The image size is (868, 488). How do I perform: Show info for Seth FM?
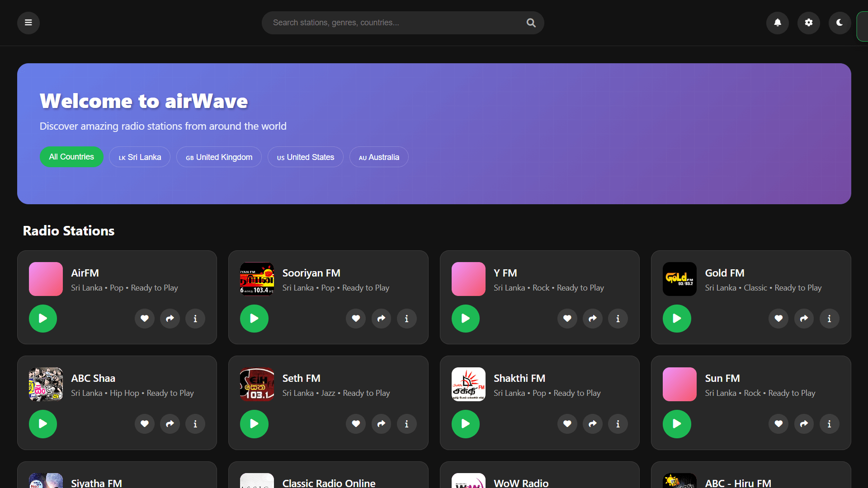pos(406,424)
